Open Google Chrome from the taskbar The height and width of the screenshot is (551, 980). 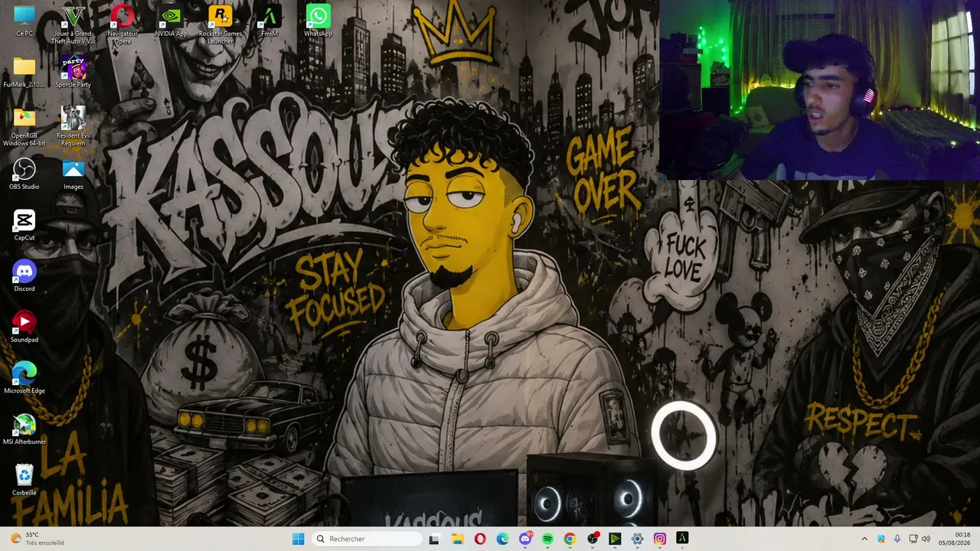570,539
